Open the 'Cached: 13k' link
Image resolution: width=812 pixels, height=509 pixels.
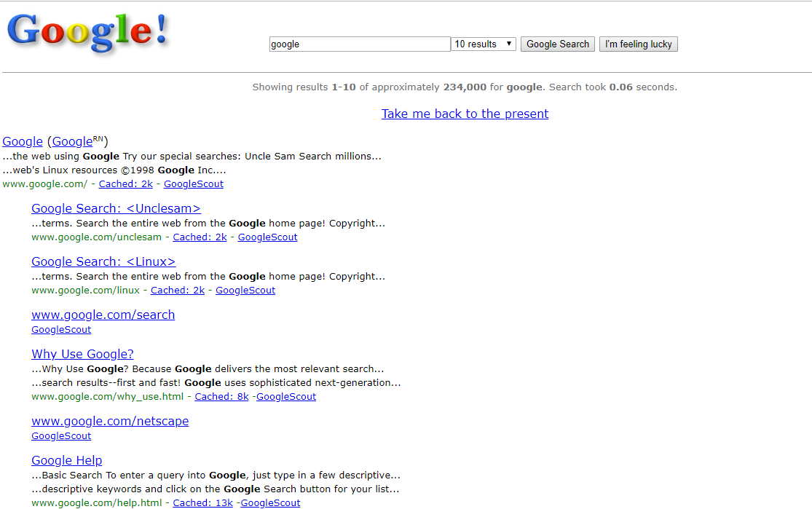tap(203, 502)
